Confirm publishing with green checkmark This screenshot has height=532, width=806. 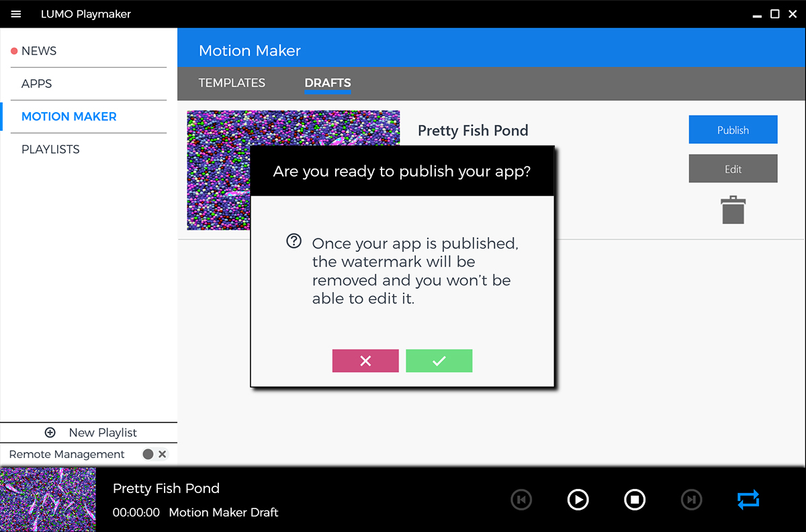click(x=439, y=361)
